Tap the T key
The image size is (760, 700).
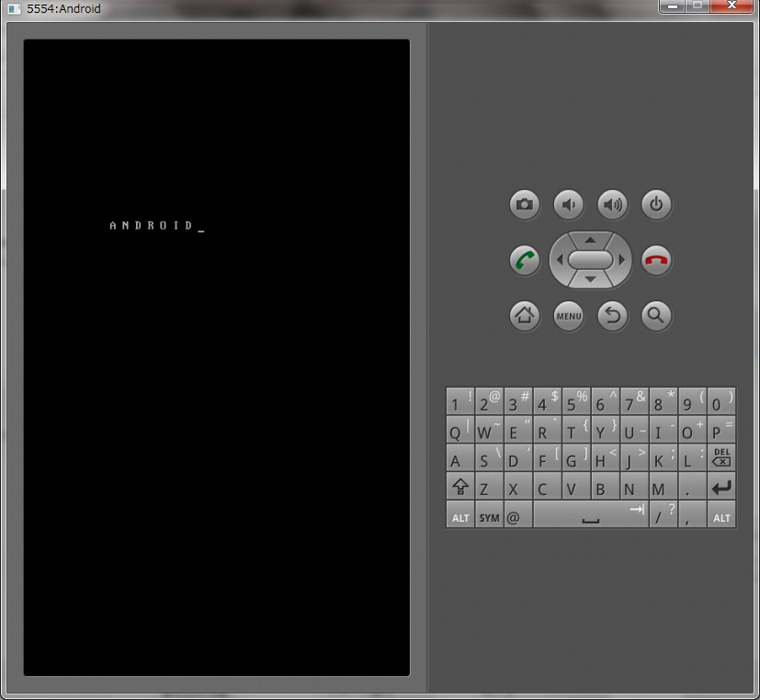(x=576, y=429)
